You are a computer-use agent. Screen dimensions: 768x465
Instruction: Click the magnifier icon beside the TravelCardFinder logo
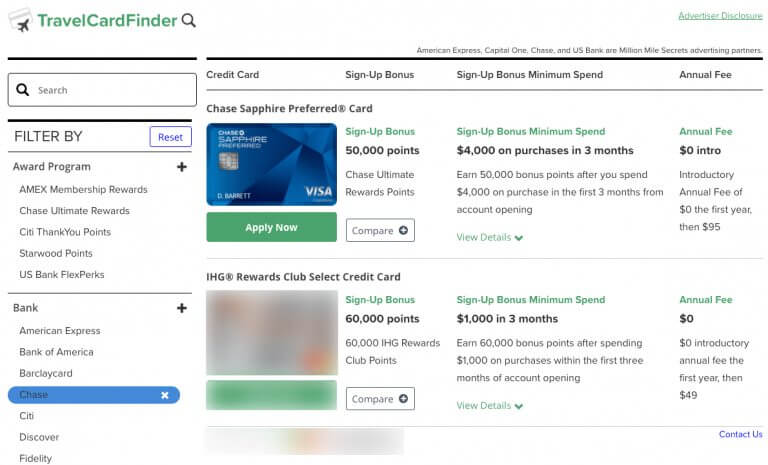coord(189,21)
